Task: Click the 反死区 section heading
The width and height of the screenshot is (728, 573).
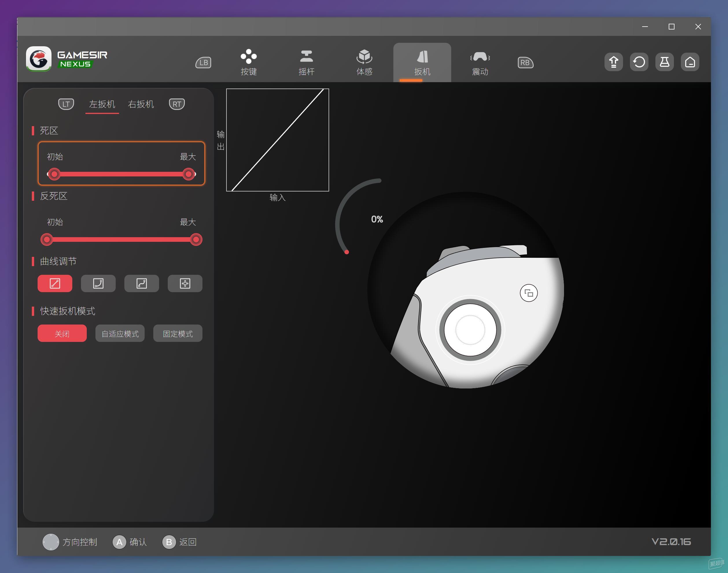Action: [54, 196]
